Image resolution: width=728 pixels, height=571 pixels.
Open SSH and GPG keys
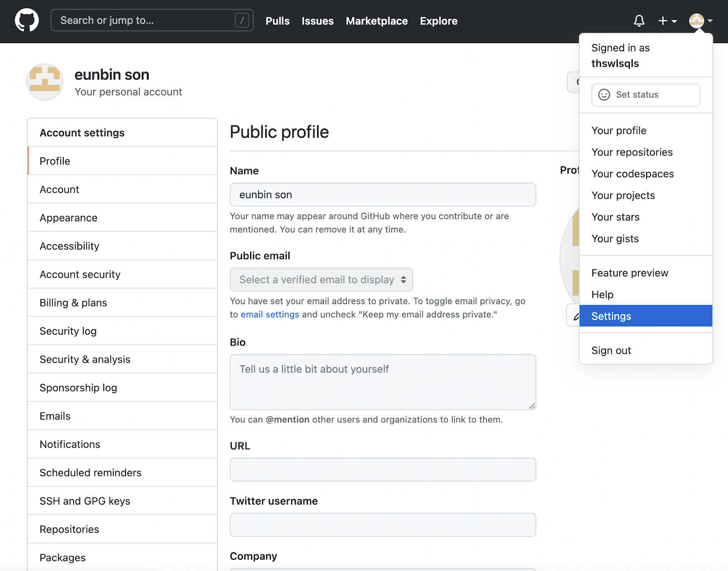click(122, 501)
